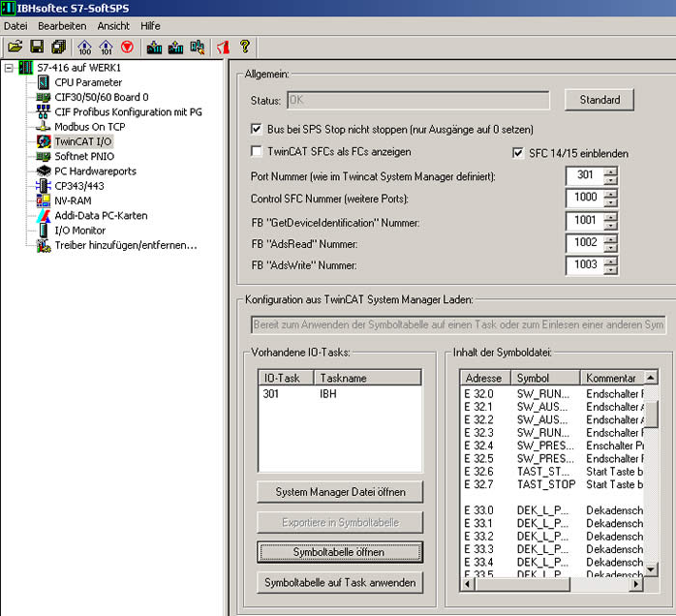The height and width of the screenshot is (616, 676).
Task: Select NV-RAM in the tree
Action: click(x=73, y=200)
